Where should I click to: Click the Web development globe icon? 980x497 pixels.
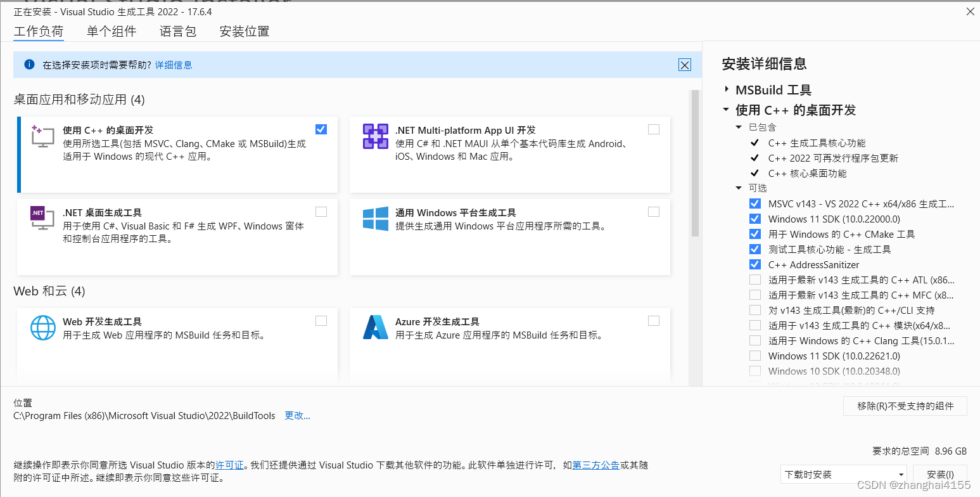tap(42, 328)
